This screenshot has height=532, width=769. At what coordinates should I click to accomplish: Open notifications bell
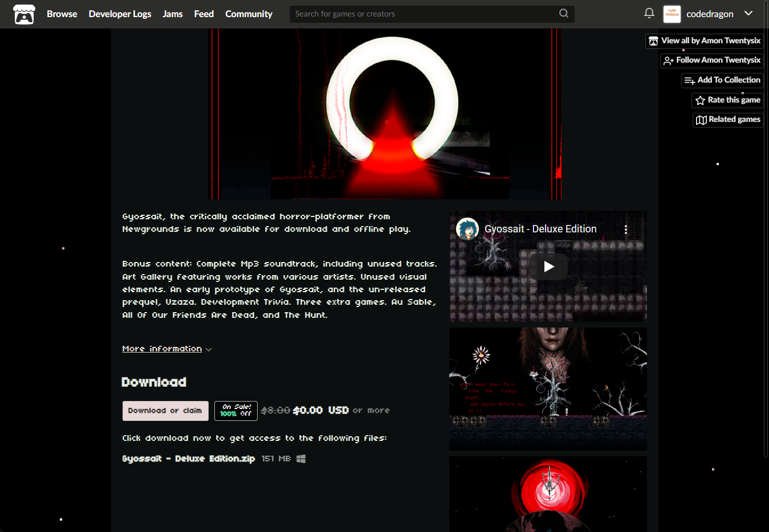pos(649,13)
